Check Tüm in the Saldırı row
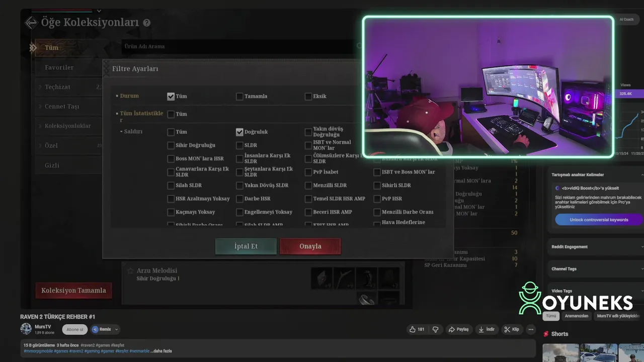The height and width of the screenshot is (362, 644). 171,132
